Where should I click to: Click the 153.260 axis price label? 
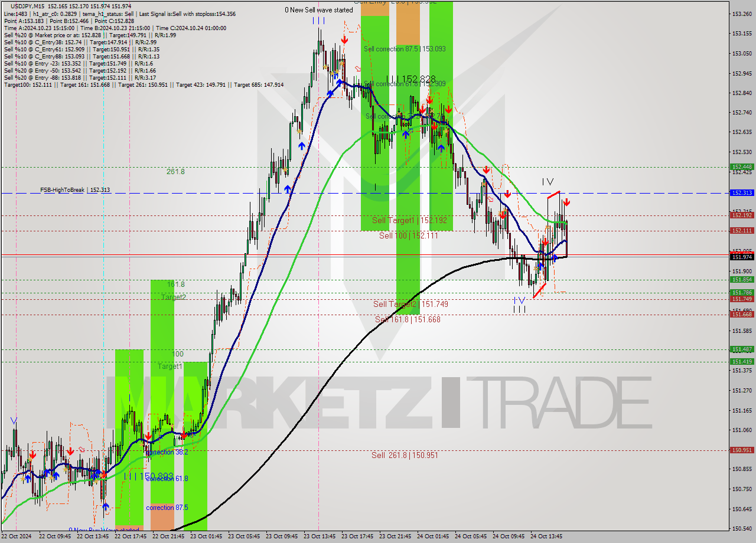pos(742,14)
